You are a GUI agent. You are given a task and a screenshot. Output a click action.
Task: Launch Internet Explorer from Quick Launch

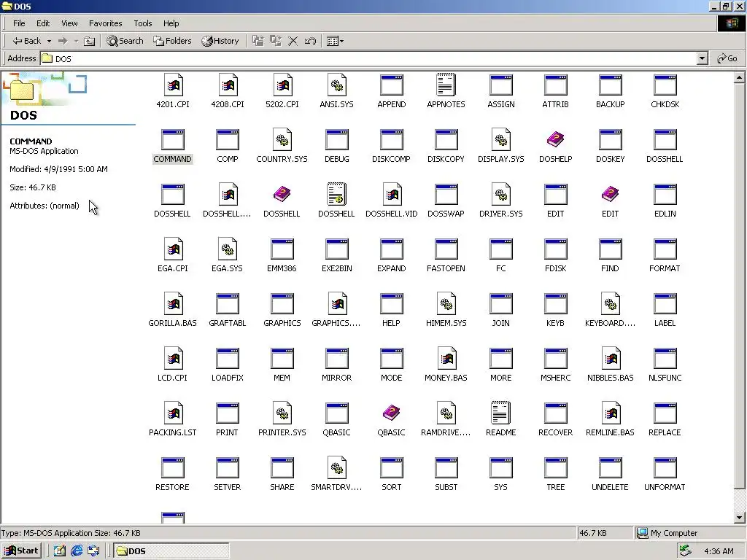[x=77, y=551]
